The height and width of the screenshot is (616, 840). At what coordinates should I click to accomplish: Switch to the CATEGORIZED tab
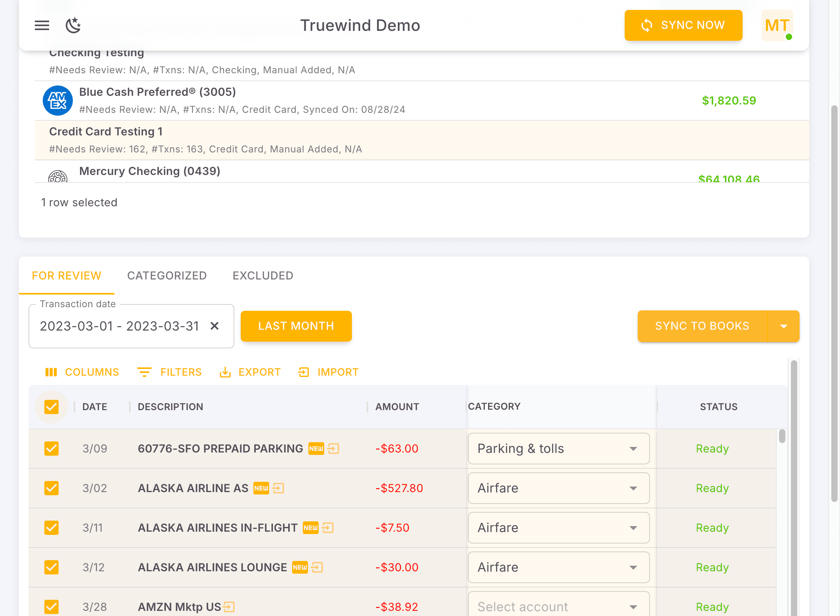[167, 276]
